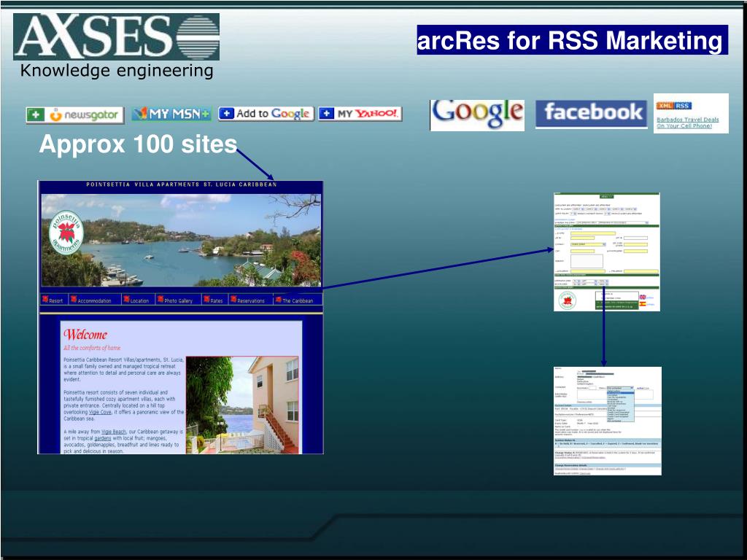The image size is (747, 560).
Task: Click the Poinsettia Apartments round logo
Action: point(66,233)
